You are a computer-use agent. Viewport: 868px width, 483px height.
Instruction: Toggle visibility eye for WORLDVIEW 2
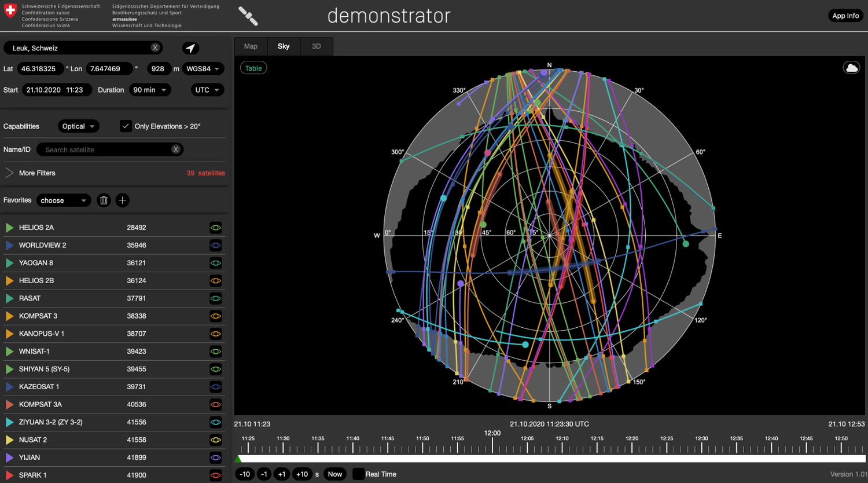(x=215, y=246)
